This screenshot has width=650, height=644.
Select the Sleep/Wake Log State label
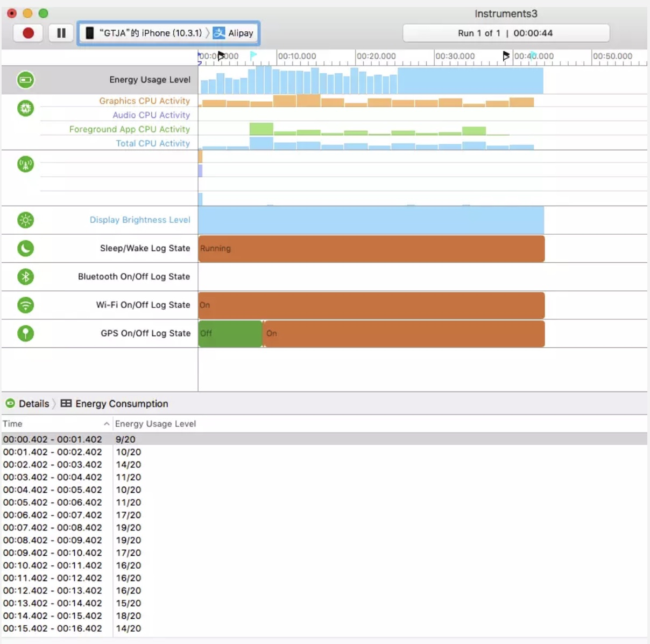[145, 248]
